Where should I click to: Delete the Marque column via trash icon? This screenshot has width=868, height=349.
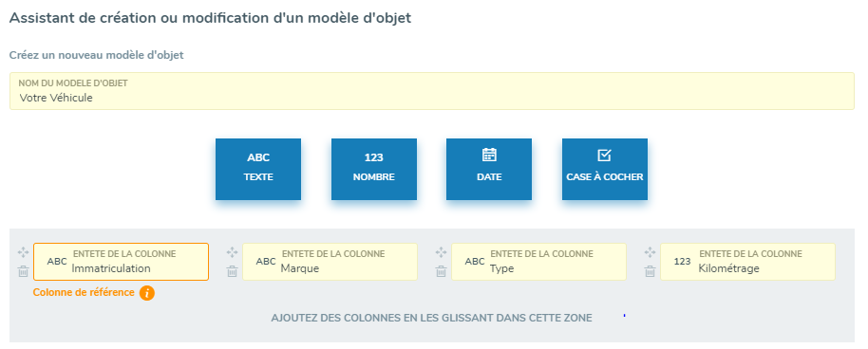click(x=232, y=271)
